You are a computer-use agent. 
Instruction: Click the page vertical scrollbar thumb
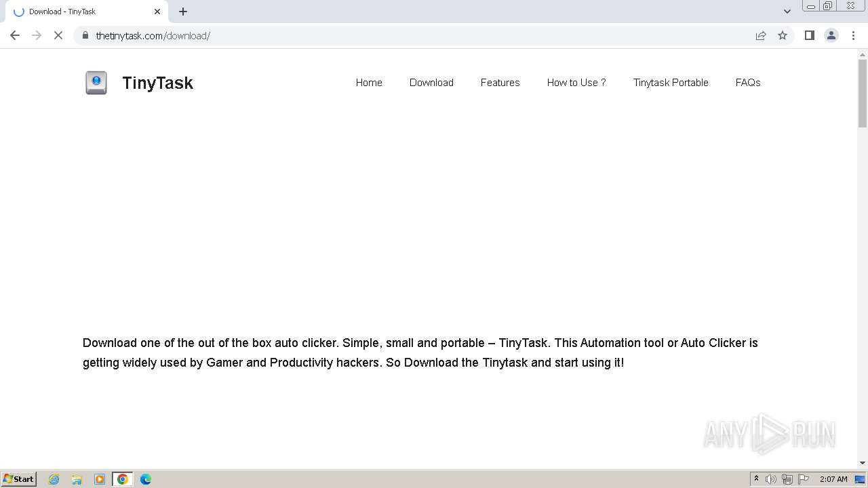(x=863, y=94)
